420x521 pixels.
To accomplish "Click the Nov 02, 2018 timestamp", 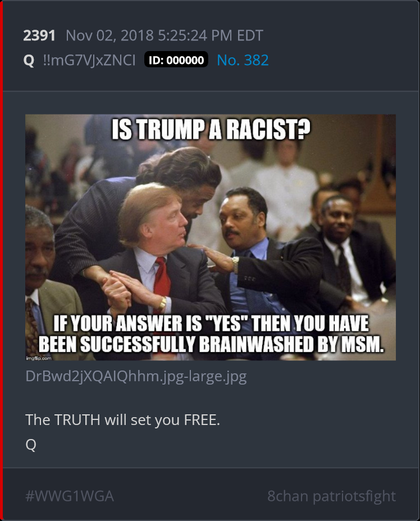I will 165,35.
